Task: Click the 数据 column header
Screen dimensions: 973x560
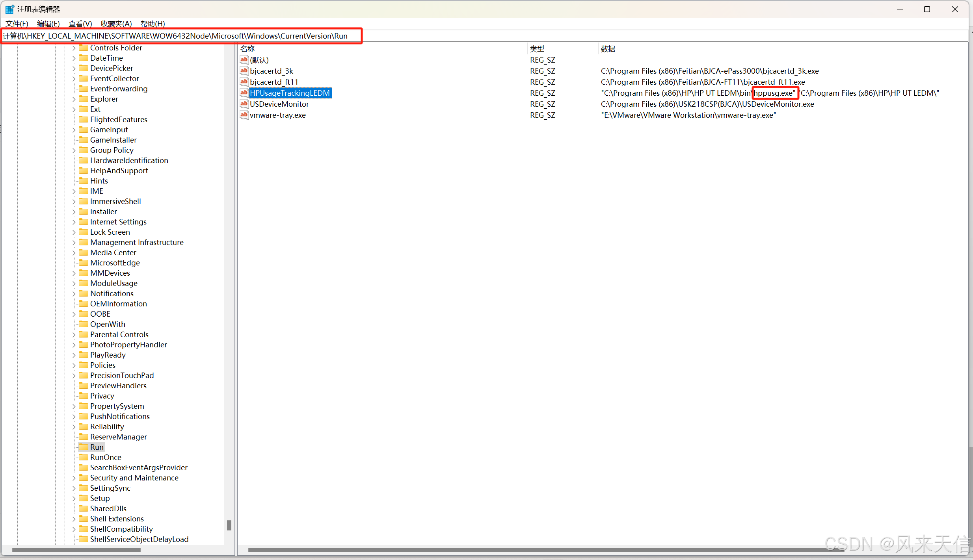Action: tap(608, 49)
